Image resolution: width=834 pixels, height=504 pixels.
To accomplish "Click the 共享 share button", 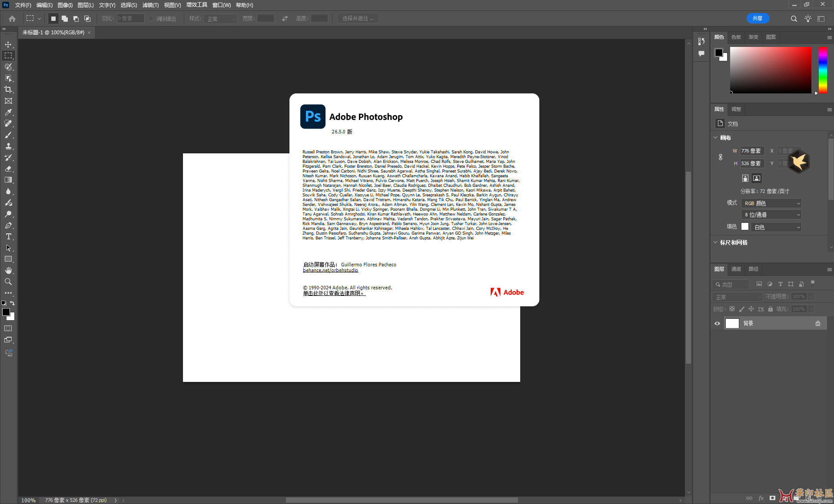I will 758,18.
